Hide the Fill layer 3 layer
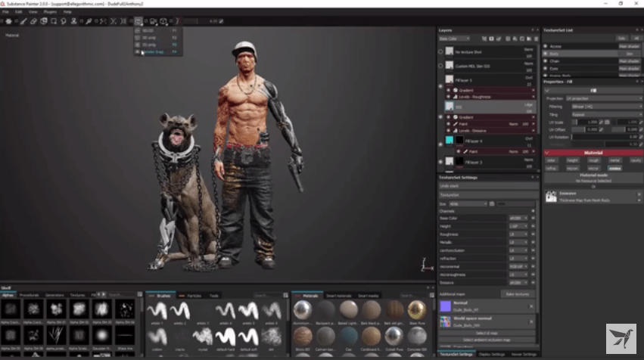The width and height of the screenshot is (644, 360). pos(440,162)
